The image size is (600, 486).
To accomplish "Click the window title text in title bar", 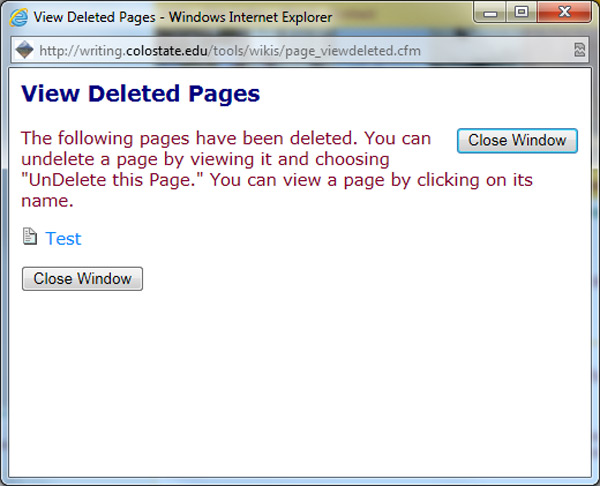I will pos(183,17).
